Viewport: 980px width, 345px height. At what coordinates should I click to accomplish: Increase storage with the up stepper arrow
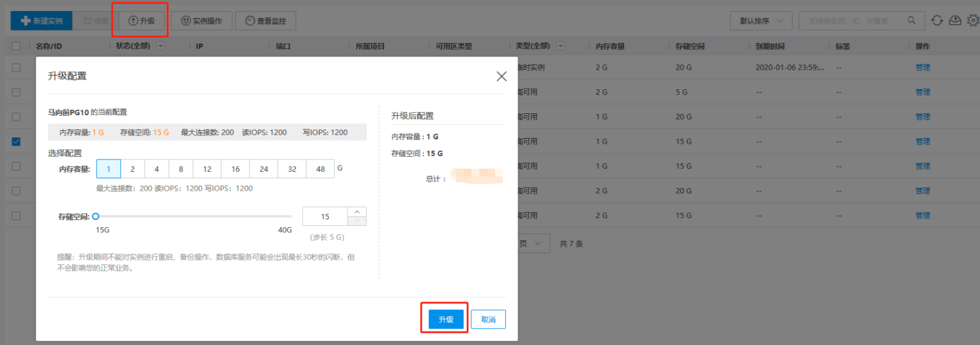[357, 212]
